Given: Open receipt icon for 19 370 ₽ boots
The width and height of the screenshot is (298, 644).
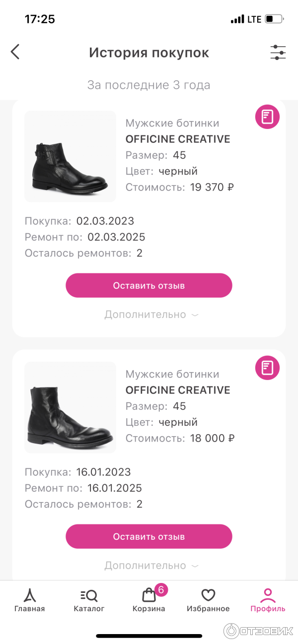Looking at the screenshot, I should pyautogui.click(x=267, y=117).
